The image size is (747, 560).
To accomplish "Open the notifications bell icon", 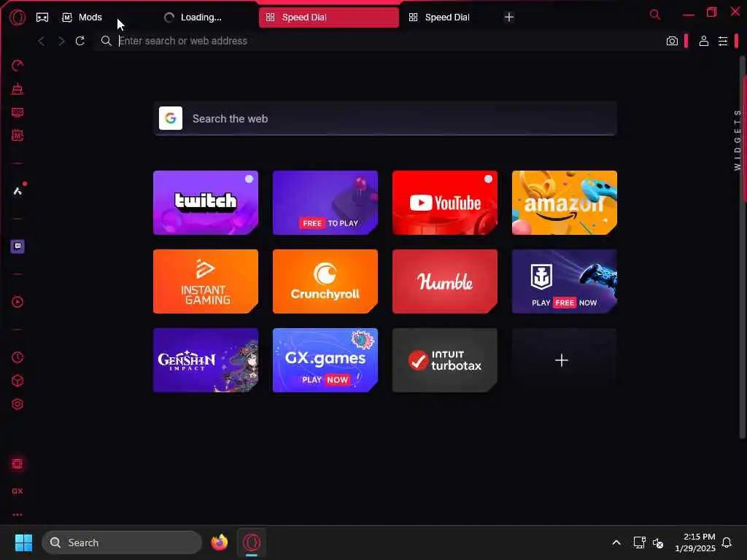I will point(727,542).
